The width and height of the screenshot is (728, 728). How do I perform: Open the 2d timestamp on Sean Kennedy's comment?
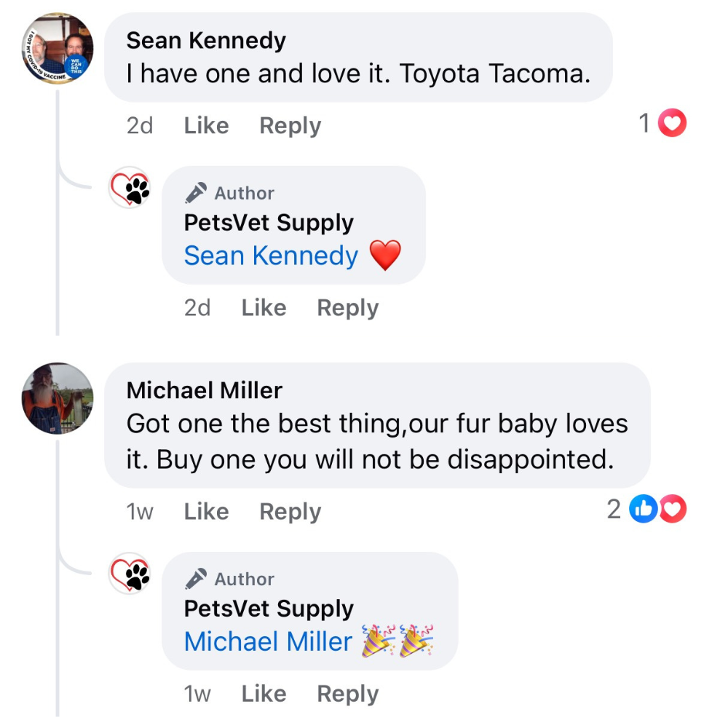point(140,126)
